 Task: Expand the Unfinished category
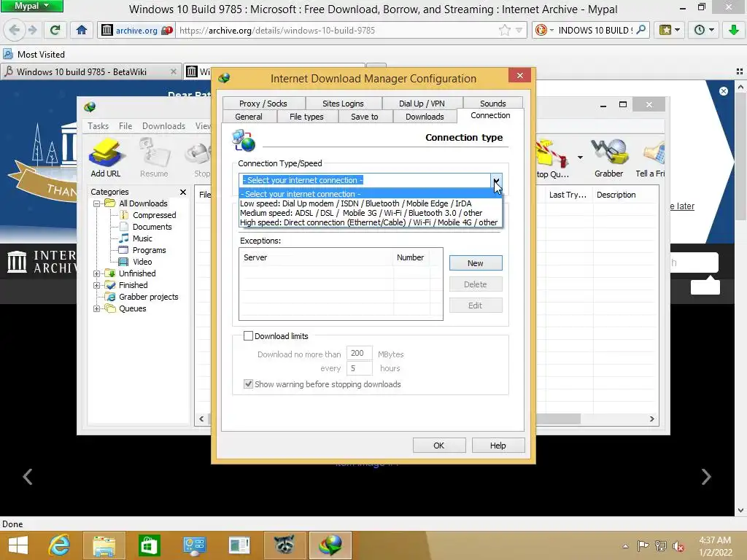click(97, 274)
